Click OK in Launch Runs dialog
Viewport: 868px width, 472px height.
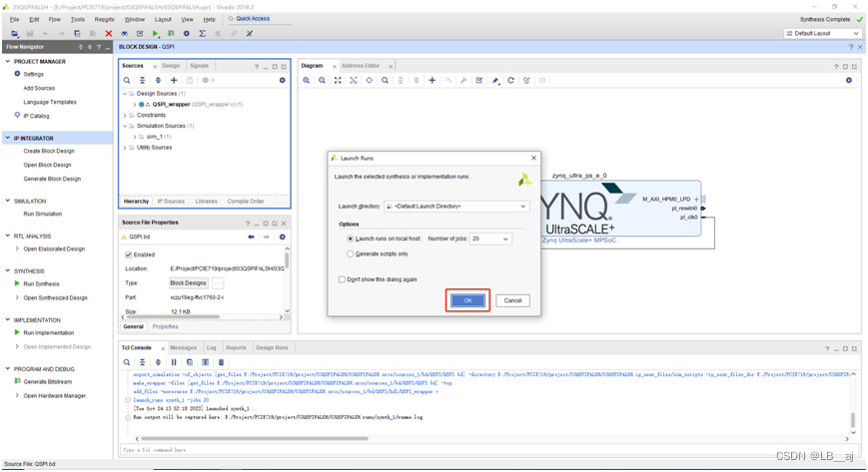tap(467, 300)
